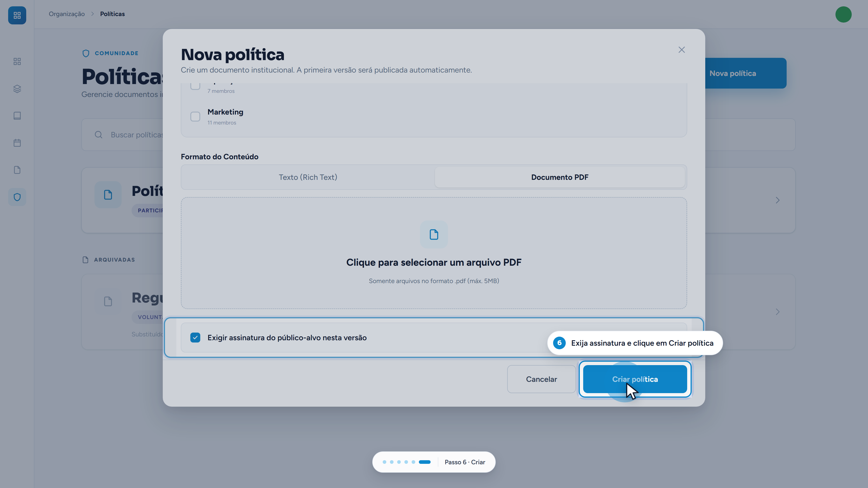
Task: Click the Políticas breadcrumb
Action: pyautogui.click(x=112, y=14)
